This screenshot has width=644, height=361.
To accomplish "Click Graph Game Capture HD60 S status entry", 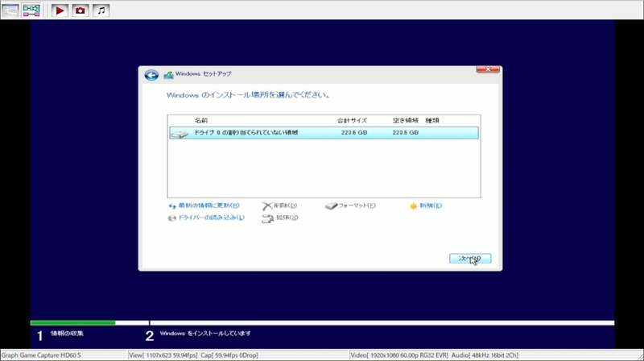I will [x=41, y=355].
